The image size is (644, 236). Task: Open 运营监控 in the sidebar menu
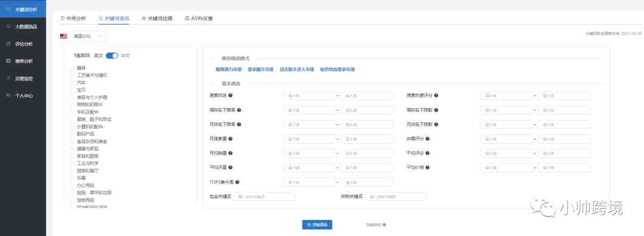pos(23,78)
